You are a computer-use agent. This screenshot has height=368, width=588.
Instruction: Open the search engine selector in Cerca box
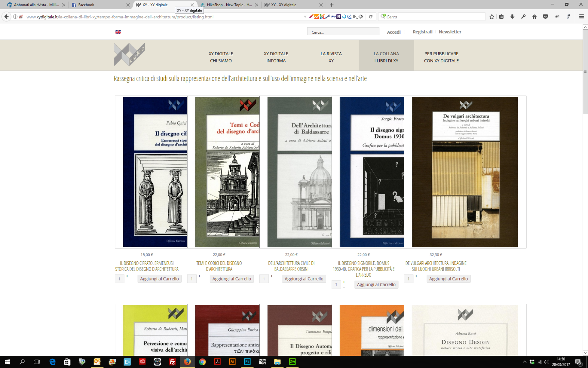(383, 16)
